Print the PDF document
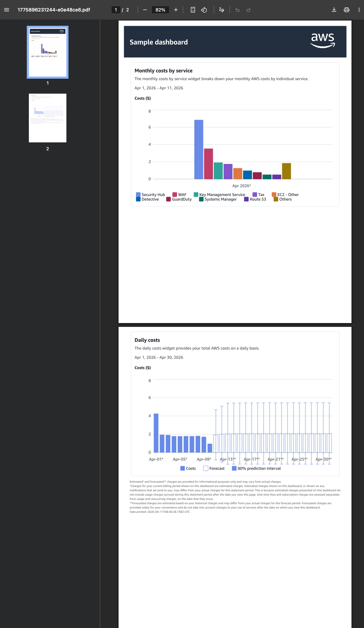 coord(347,10)
